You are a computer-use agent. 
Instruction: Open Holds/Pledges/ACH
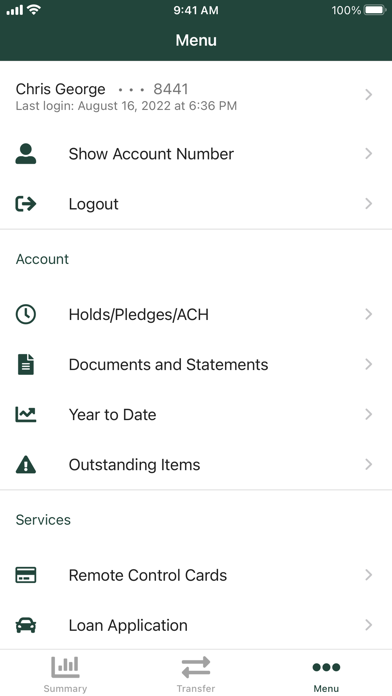196,314
